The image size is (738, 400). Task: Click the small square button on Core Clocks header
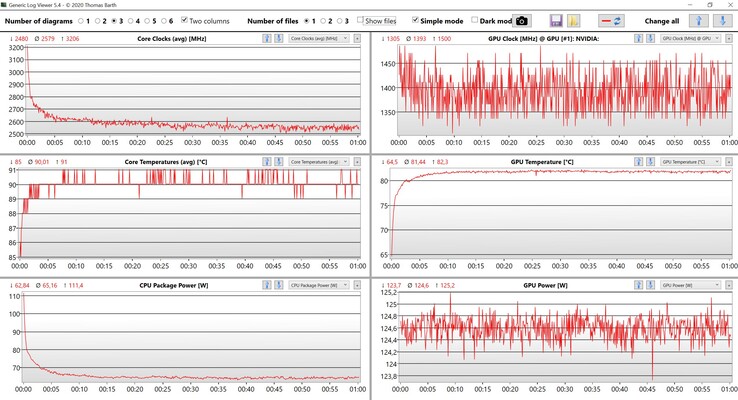357,39
